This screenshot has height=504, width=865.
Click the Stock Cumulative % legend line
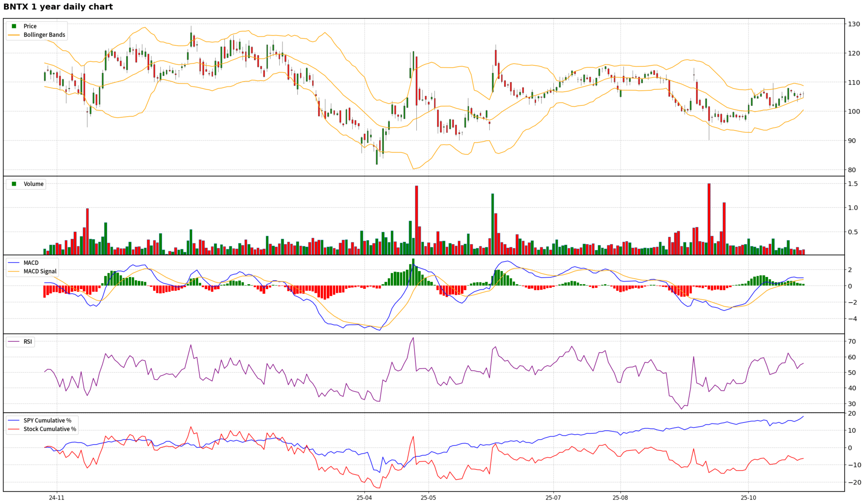point(14,429)
